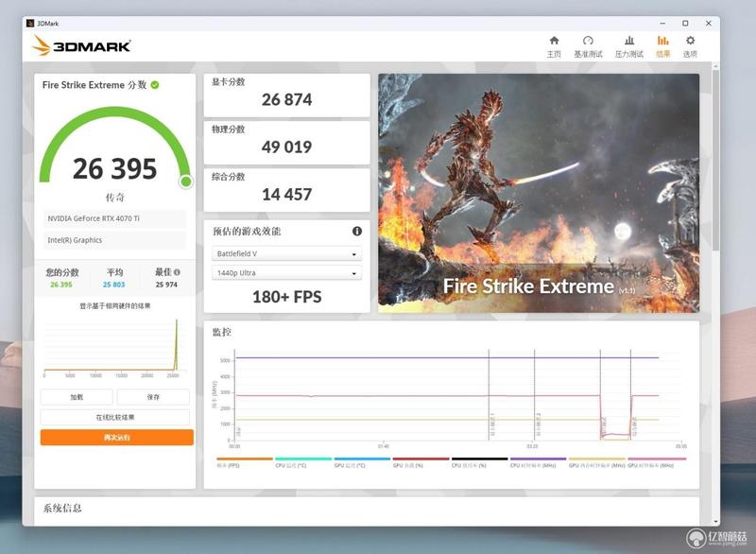Toggle the black CPU usage (%) legend

point(480,462)
